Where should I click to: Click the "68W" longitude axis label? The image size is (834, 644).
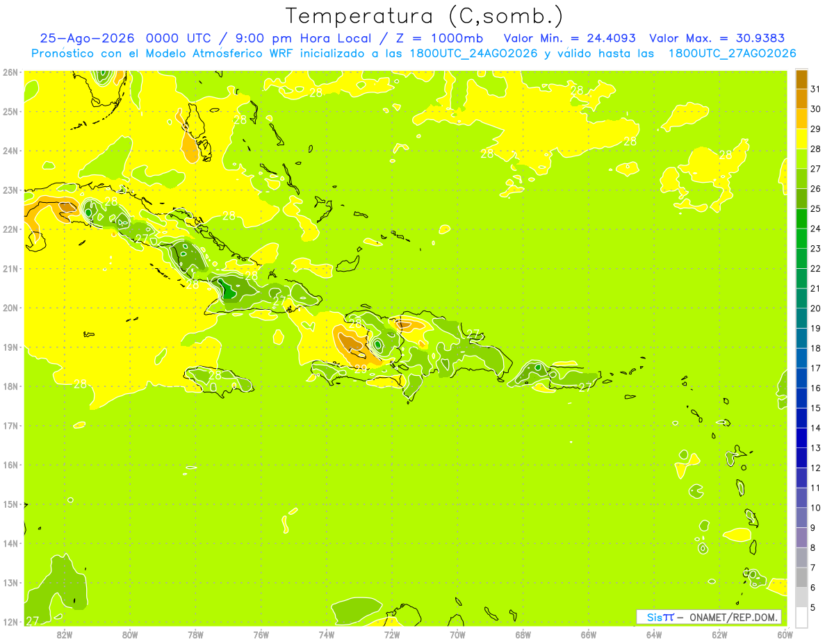tap(523, 634)
